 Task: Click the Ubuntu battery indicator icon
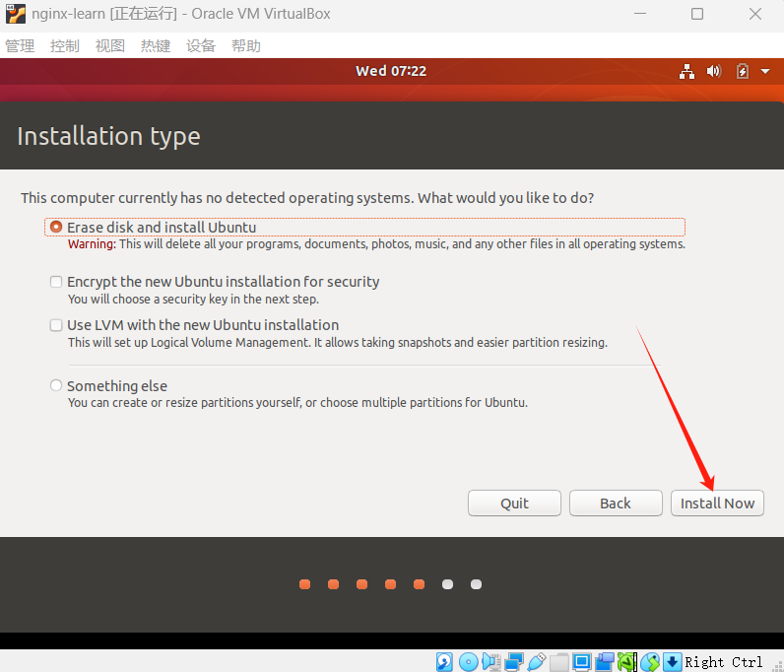pos(743,72)
